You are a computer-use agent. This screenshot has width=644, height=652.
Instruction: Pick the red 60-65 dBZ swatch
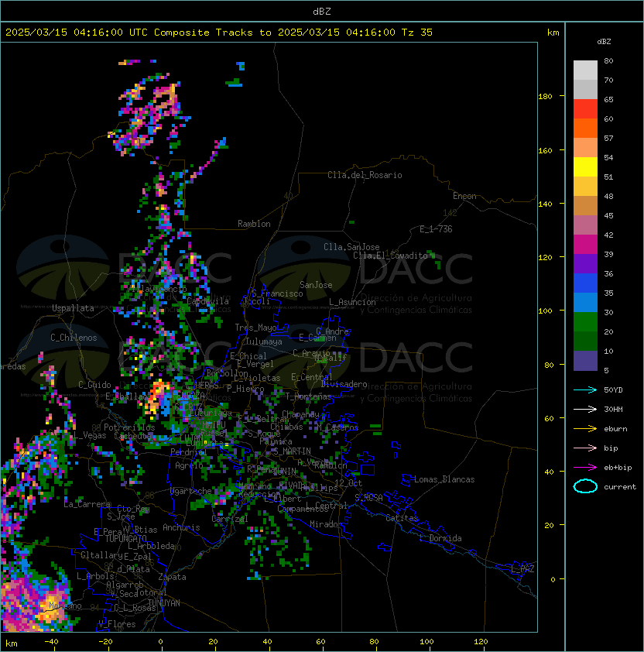point(585,109)
